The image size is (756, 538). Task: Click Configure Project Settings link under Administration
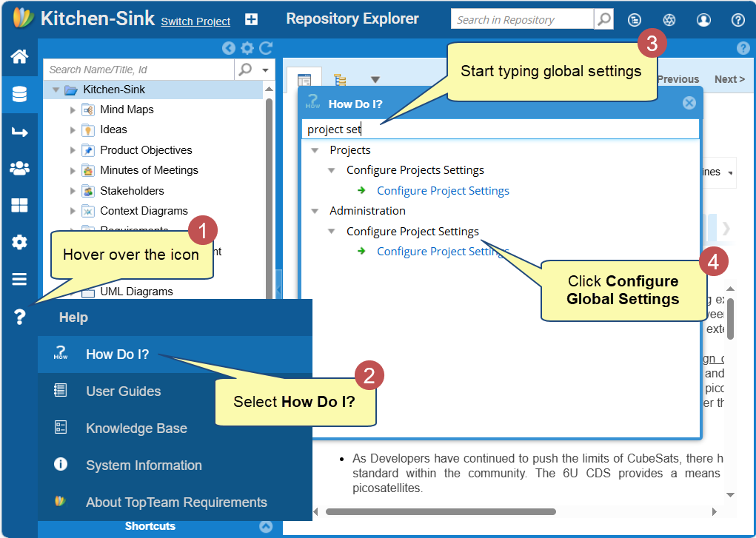pyautogui.click(x=443, y=251)
